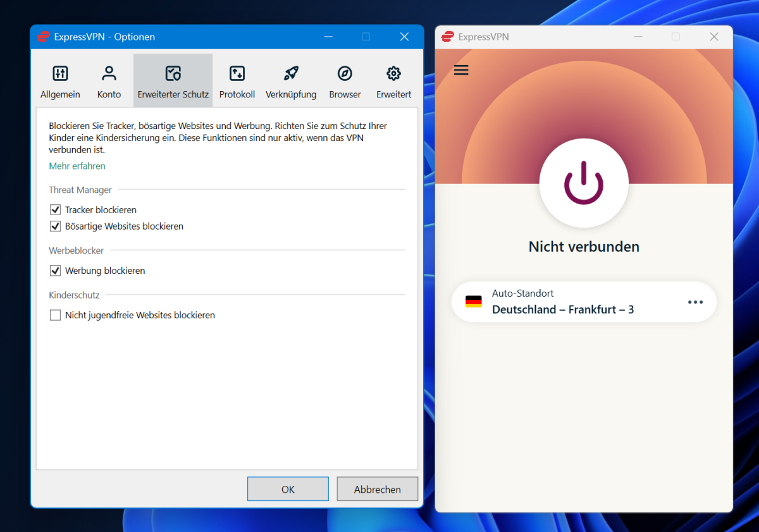Select the Verknüpfung rocket icon
759x532 pixels.
coord(291,74)
